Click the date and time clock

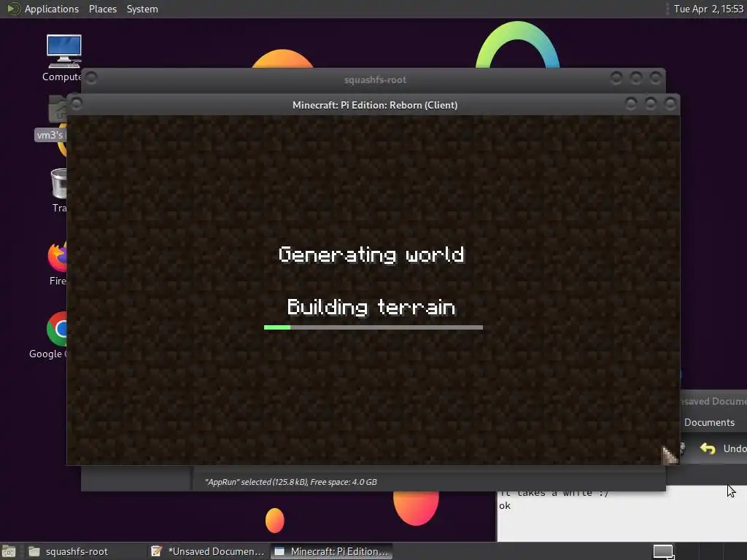point(708,9)
